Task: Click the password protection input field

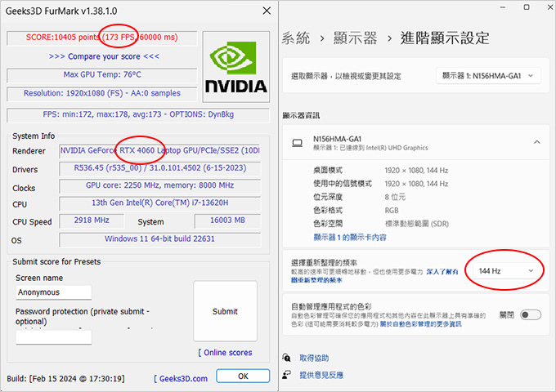Action: point(53,337)
